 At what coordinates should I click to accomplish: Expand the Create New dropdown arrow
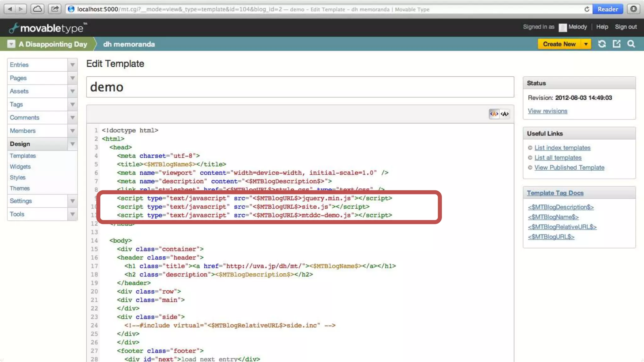click(x=586, y=44)
